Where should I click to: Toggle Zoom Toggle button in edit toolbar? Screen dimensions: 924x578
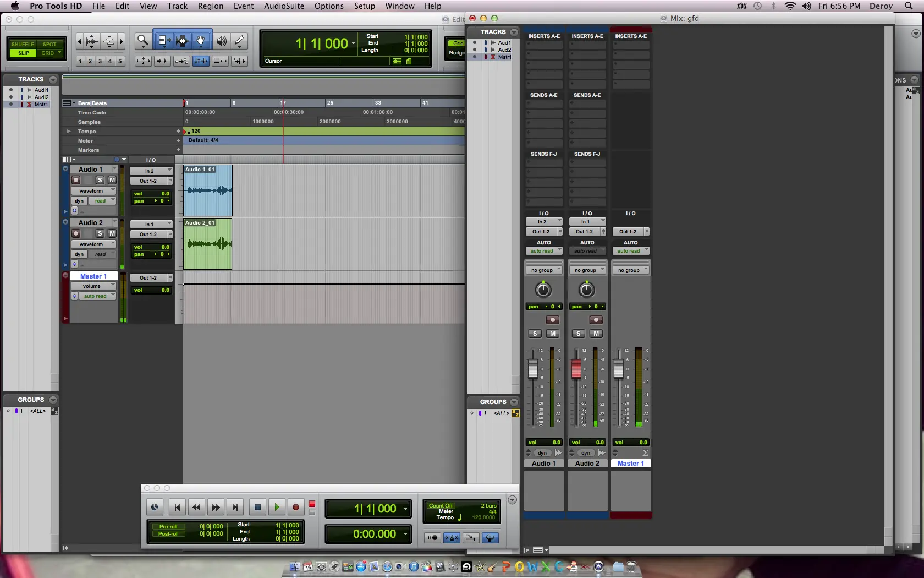[x=143, y=61]
